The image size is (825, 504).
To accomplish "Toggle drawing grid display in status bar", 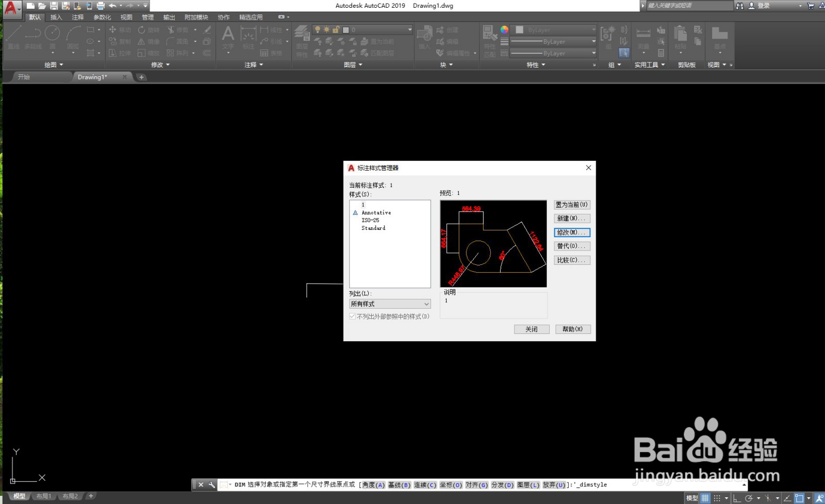I will pyautogui.click(x=705, y=498).
